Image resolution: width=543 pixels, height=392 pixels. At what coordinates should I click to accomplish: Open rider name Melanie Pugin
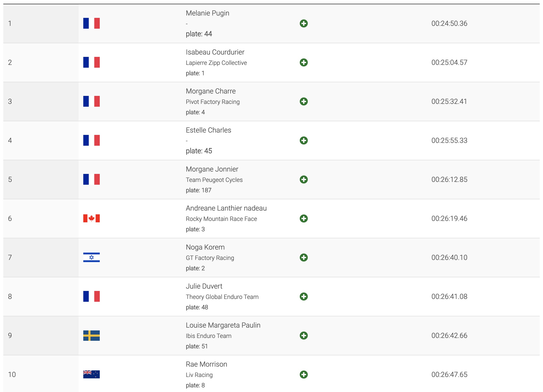click(207, 13)
